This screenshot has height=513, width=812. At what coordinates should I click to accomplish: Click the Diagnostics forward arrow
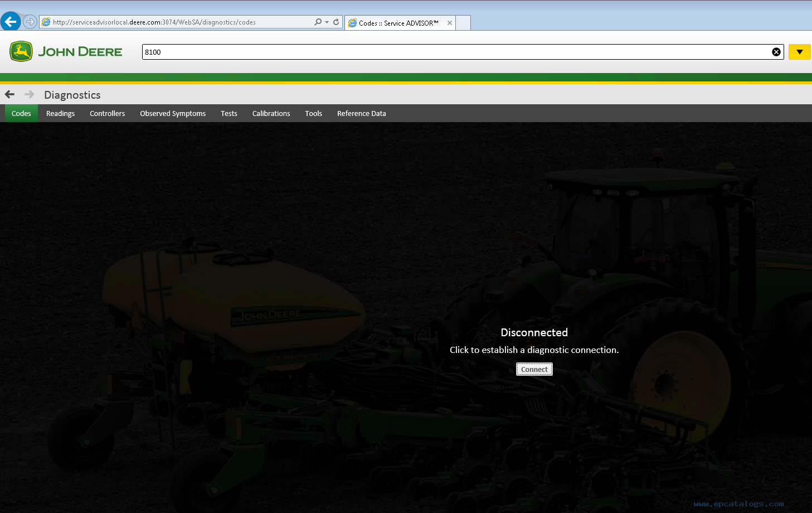tap(30, 94)
